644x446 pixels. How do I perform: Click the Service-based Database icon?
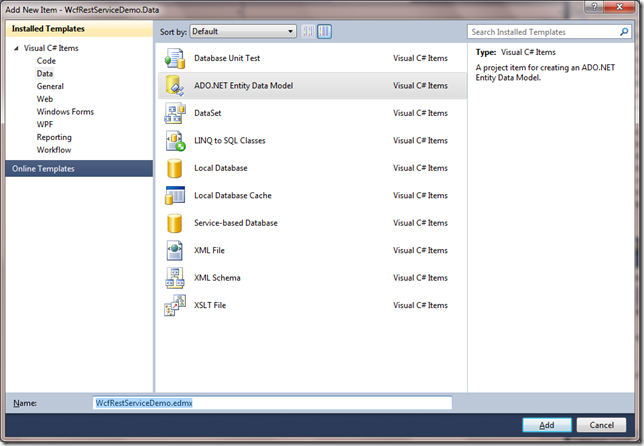coord(175,223)
